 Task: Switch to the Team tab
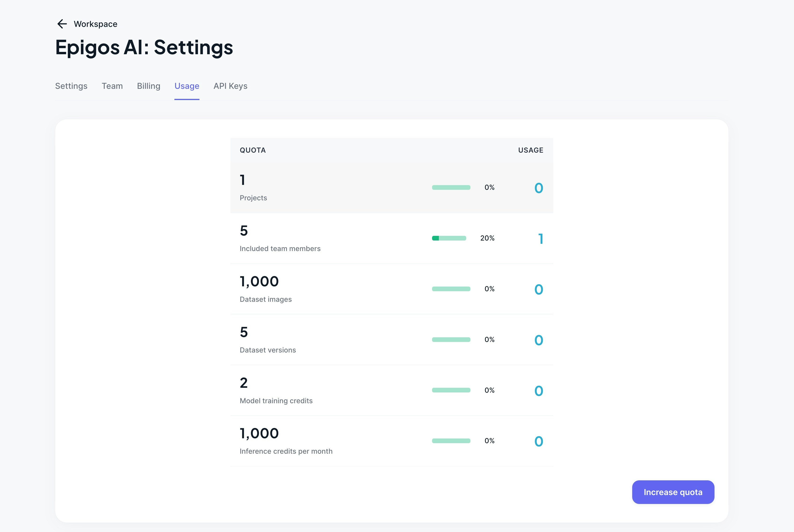pos(112,86)
